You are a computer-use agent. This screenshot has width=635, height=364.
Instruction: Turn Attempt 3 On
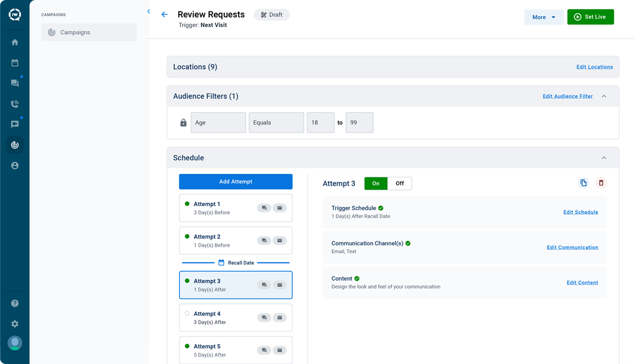click(376, 183)
